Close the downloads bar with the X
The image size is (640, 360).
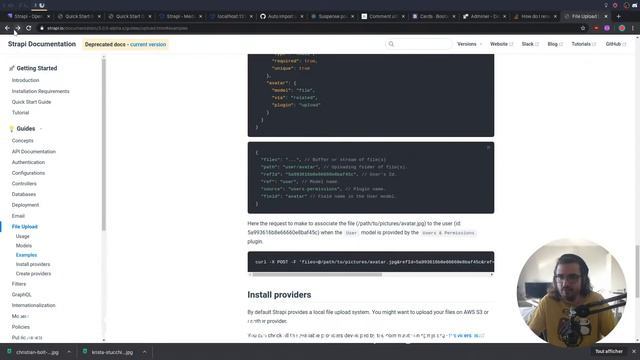[633, 351]
